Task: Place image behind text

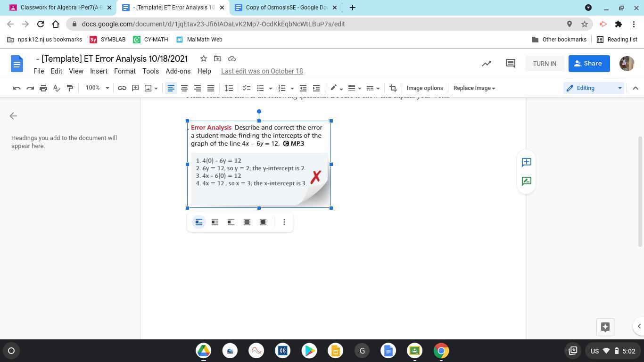Action: [247, 222]
